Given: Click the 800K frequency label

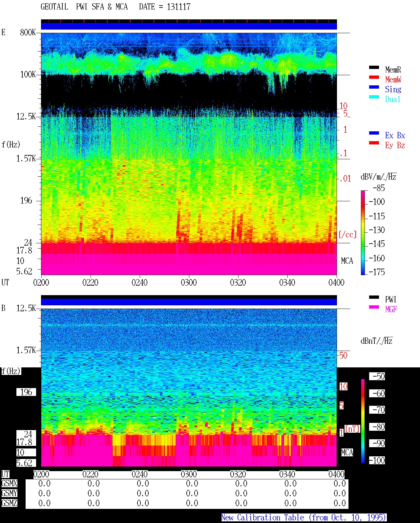Looking at the screenshot, I should pos(28,33).
